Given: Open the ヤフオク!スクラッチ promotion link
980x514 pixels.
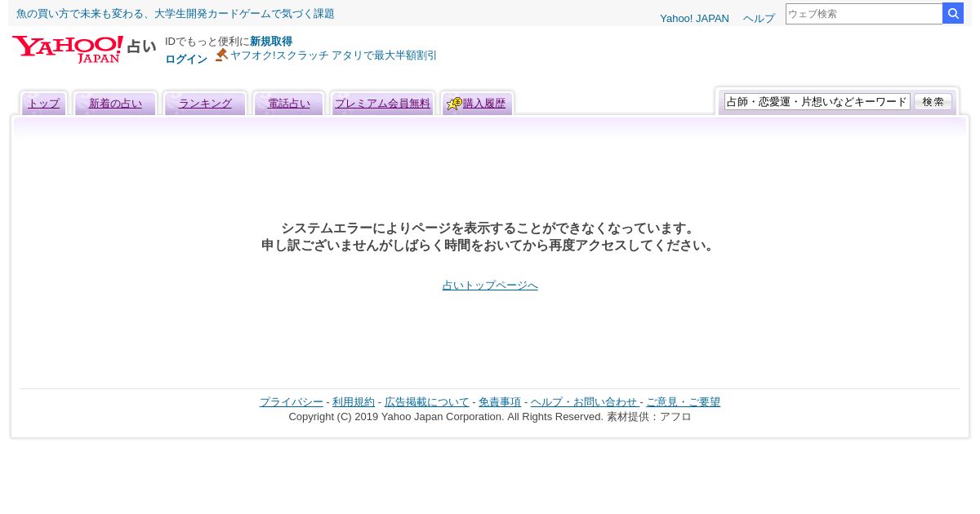Looking at the screenshot, I should click(x=333, y=55).
